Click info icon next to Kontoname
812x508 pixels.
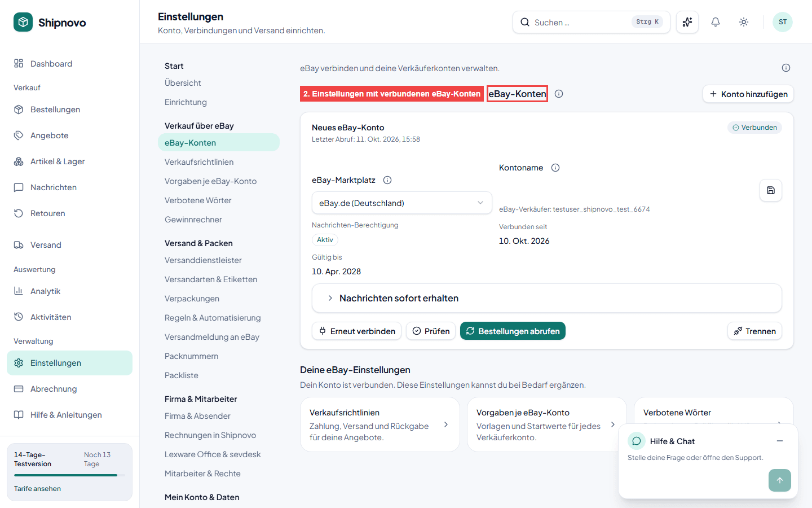(555, 168)
